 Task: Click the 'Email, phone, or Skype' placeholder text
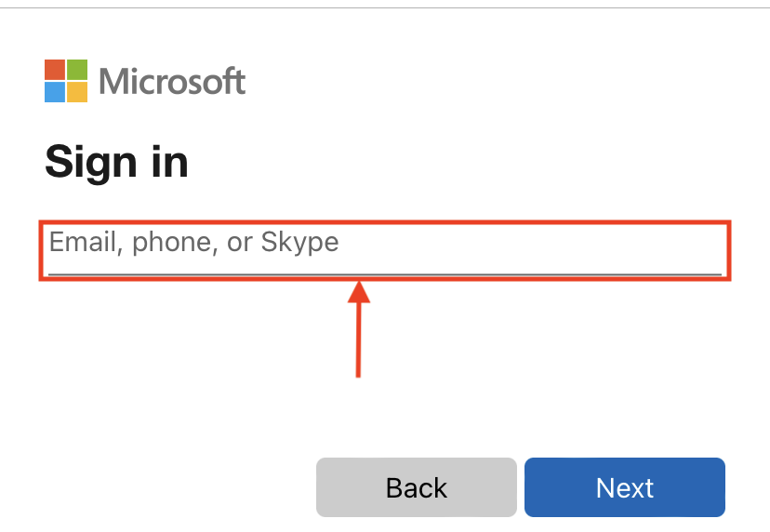tap(194, 242)
